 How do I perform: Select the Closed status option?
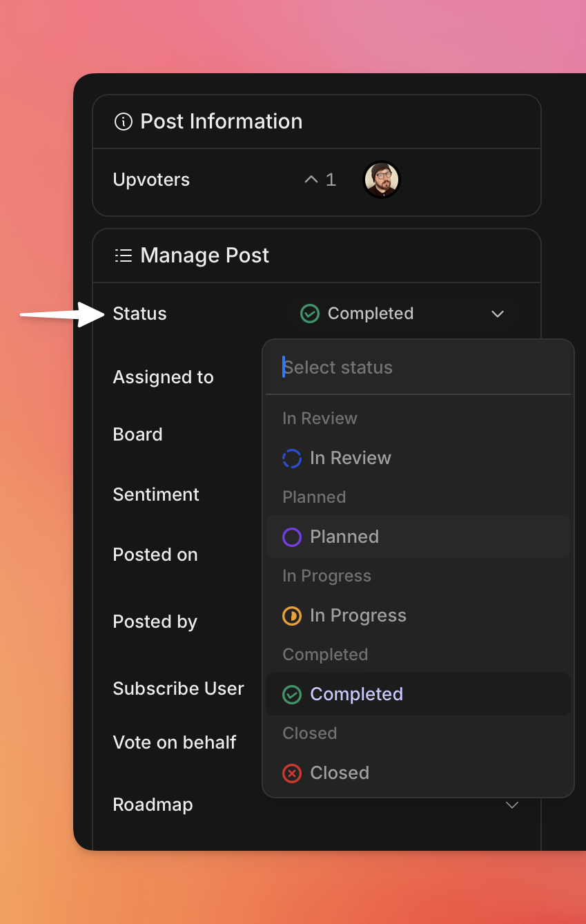(x=340, y=773)
